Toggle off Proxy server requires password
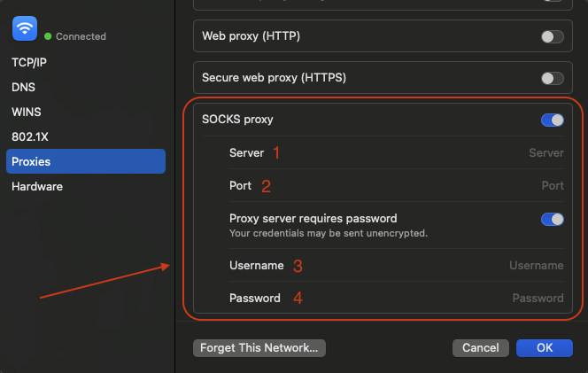The image size is (588, 373). [x=552, y=219]
